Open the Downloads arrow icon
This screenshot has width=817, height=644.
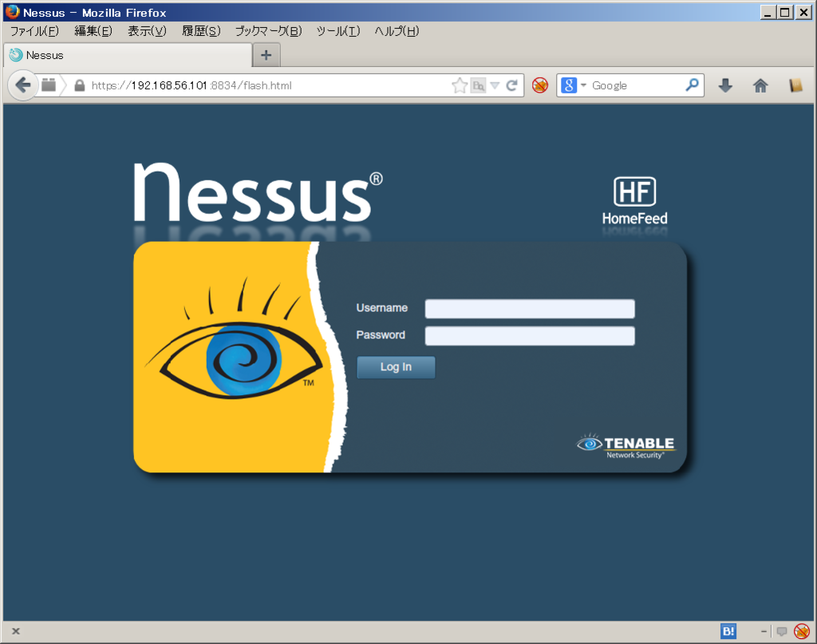(725, 85)
